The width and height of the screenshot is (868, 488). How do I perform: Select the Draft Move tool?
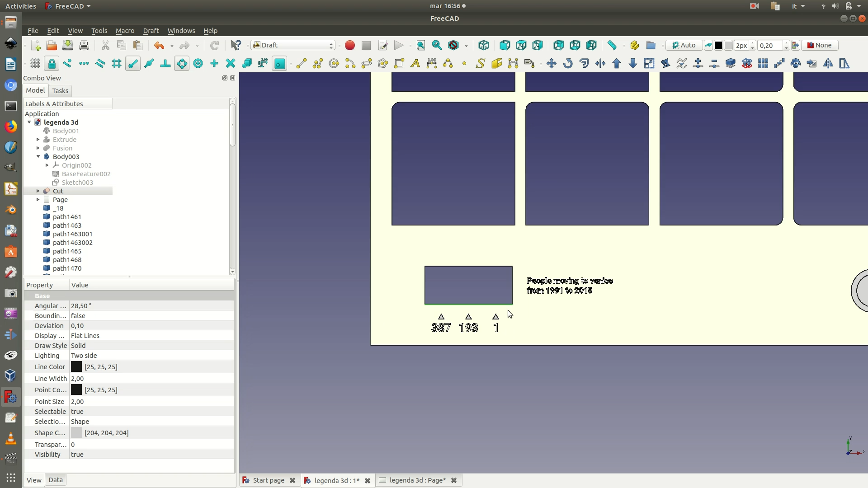coord(552,63)
